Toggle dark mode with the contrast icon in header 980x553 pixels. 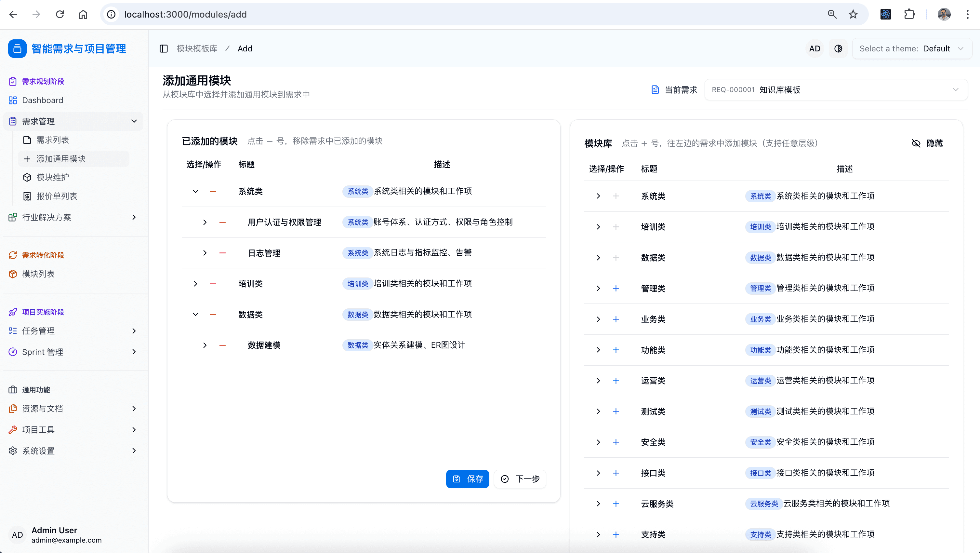click(838, 48)
